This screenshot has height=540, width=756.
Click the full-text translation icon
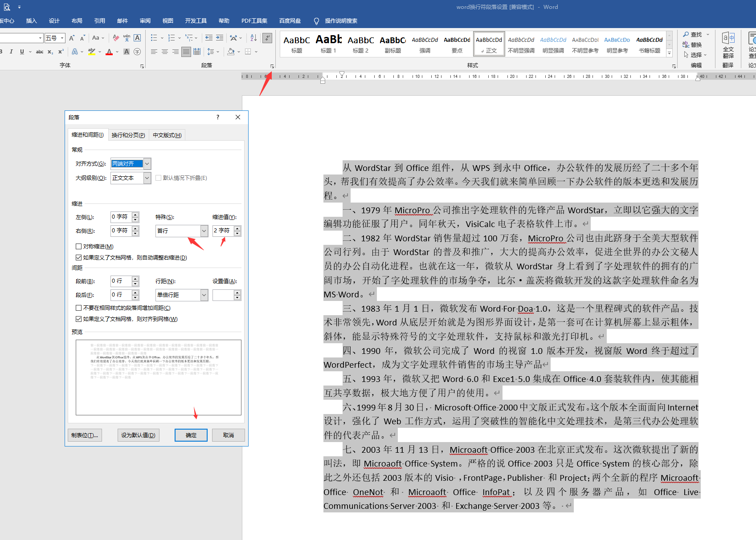pyautogui.click(x=728, y=45)
